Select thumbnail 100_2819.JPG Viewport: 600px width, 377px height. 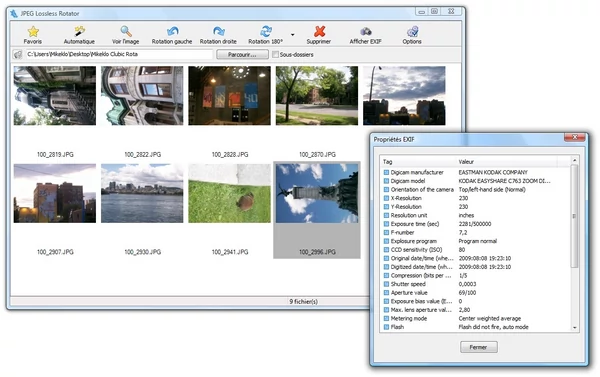tap(55, 96)
